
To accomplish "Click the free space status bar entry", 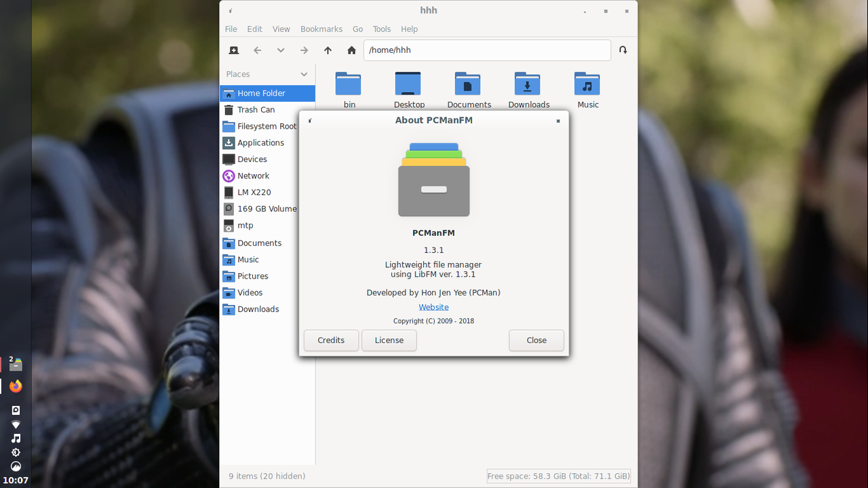I will [x=559, y=476].
